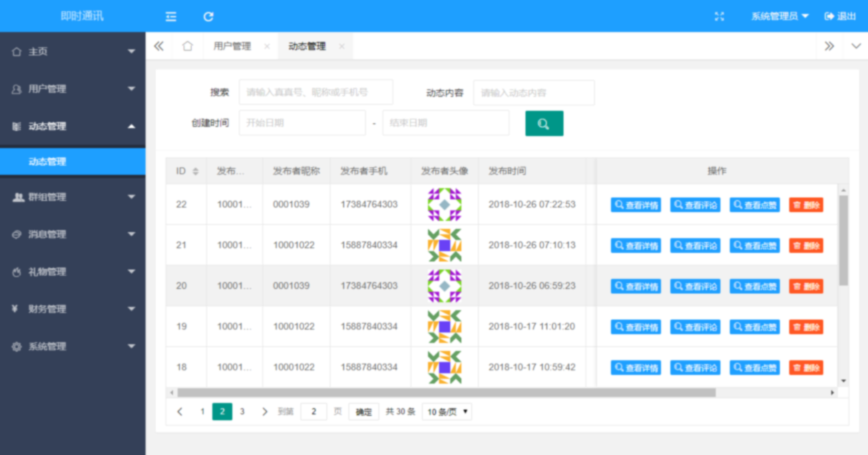The image size is (868, 455).
Task: Open the home tab icon
Action: point(188,46)
